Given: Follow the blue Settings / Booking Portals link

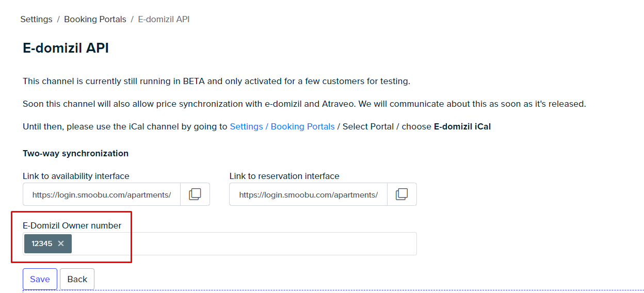Looking at the screenshot, I should tap(282, 126).
